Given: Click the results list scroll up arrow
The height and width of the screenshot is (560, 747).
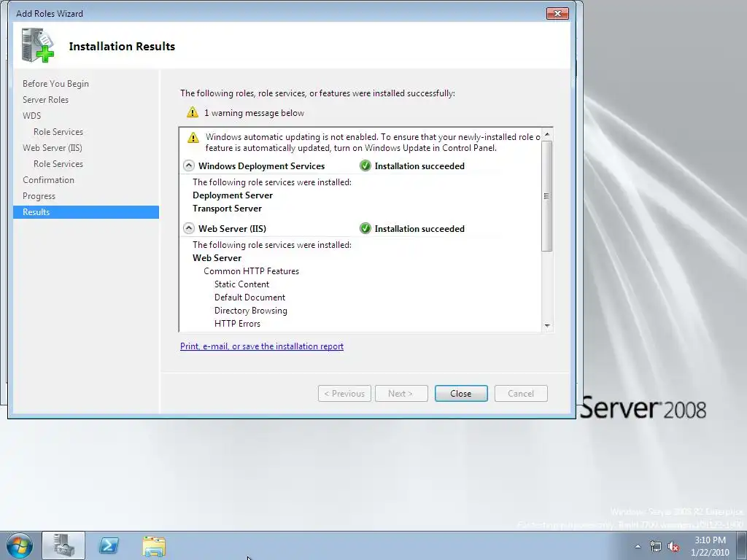Looking at the screenshot, I should (x=547, y=134).
